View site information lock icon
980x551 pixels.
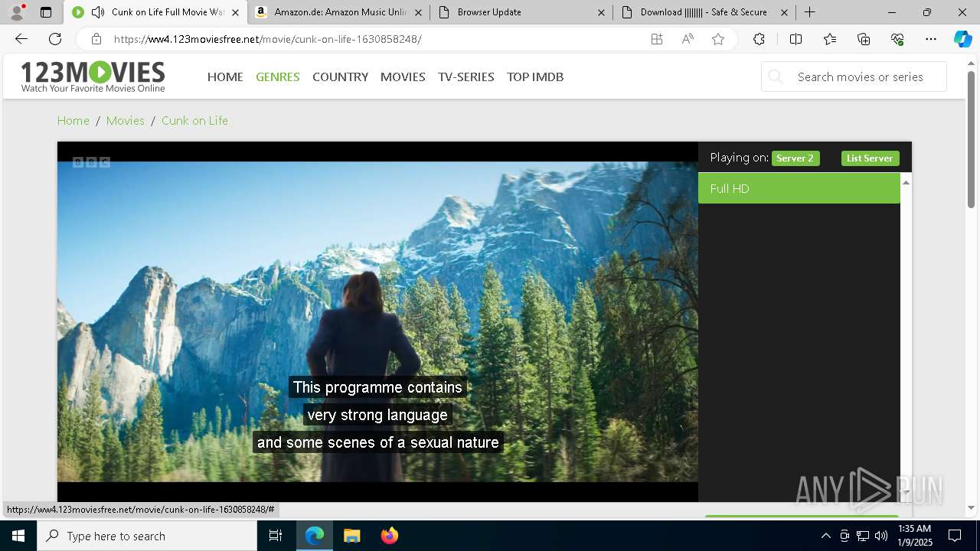96,39
